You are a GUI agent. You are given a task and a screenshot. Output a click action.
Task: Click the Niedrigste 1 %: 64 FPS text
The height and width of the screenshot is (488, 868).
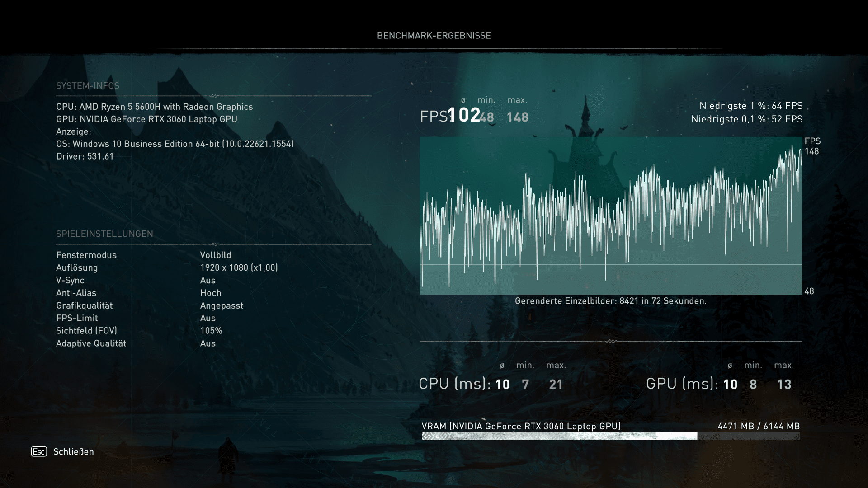(x=751, y=106)
